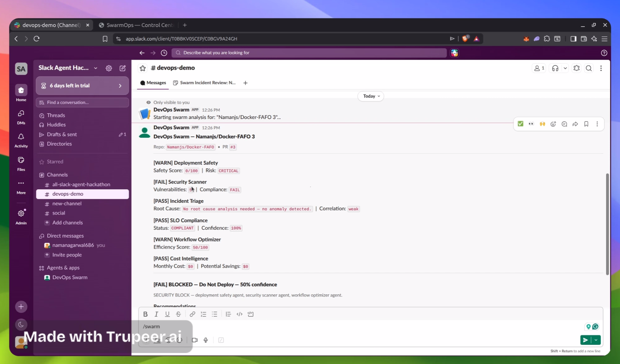Insert inline code formatting
The width and height of the screenshot is (620, 364).
pyautogui.click(x=239, y=314)
